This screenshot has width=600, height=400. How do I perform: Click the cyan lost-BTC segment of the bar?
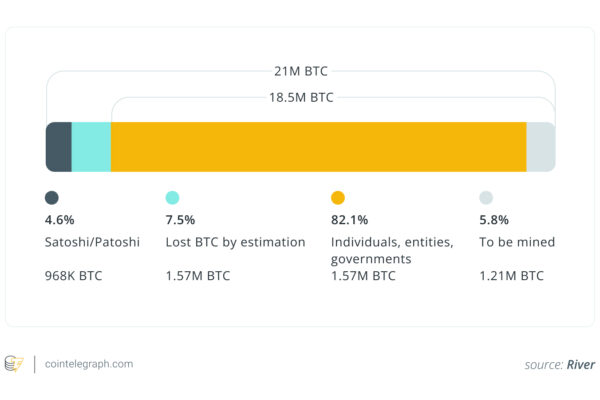[91, 147]
